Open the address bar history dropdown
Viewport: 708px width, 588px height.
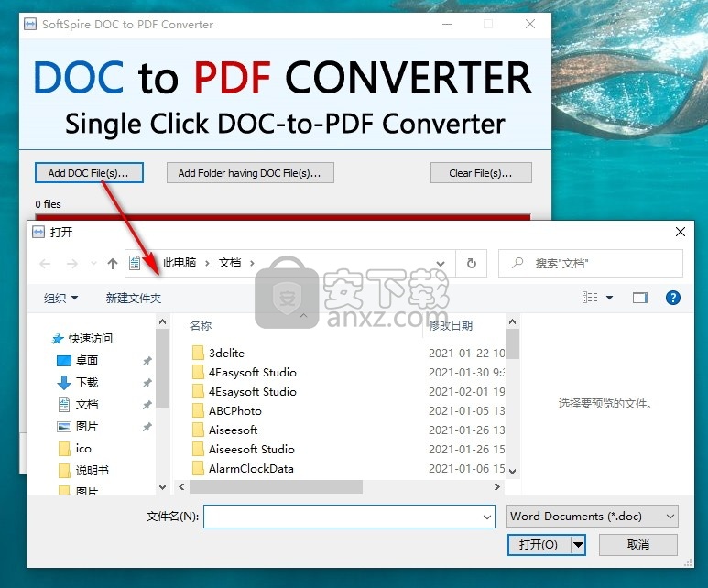point(441,263)
